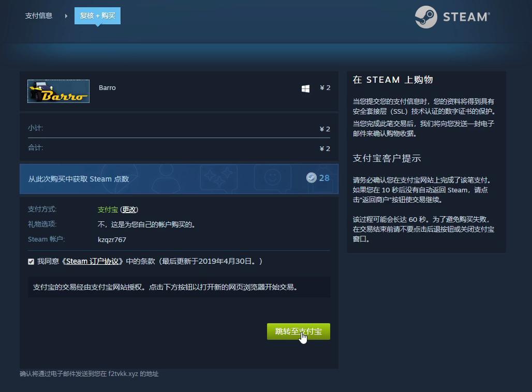Click the Steam points coin icon next to 28

311,178
